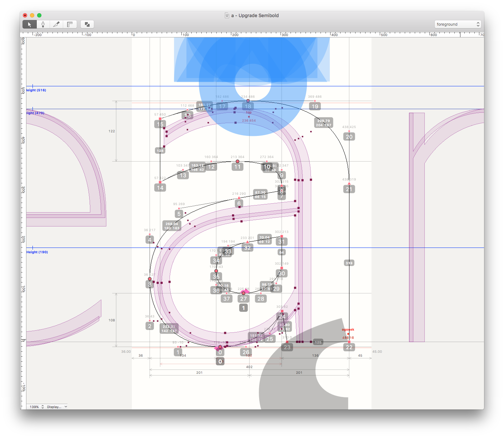Screen dimensions: 504x438
Task: Select the knife slice tool
Action: [56, 24]
